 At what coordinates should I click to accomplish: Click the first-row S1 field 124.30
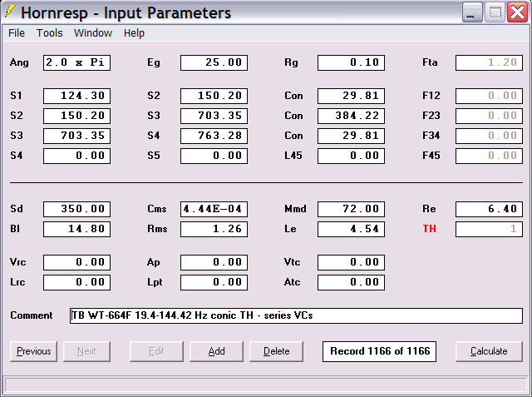tap(76, 96)
